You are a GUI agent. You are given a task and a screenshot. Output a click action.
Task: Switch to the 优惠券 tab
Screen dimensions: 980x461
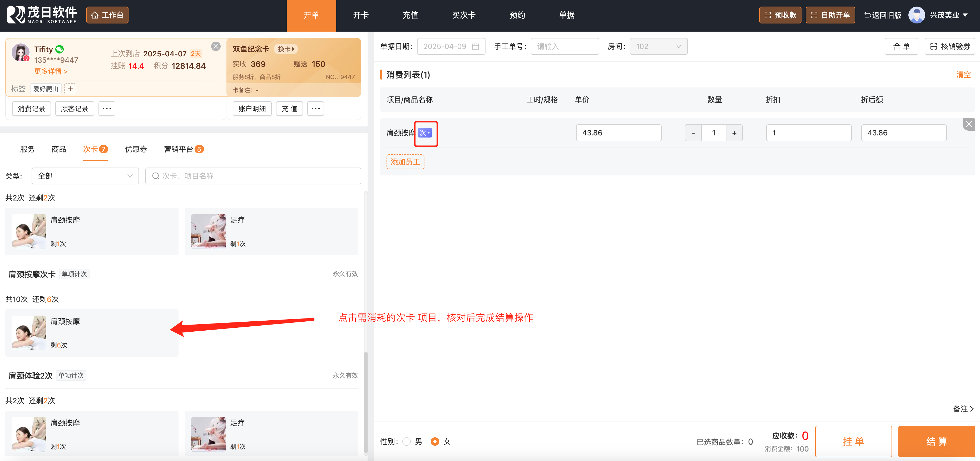(136, 149)
